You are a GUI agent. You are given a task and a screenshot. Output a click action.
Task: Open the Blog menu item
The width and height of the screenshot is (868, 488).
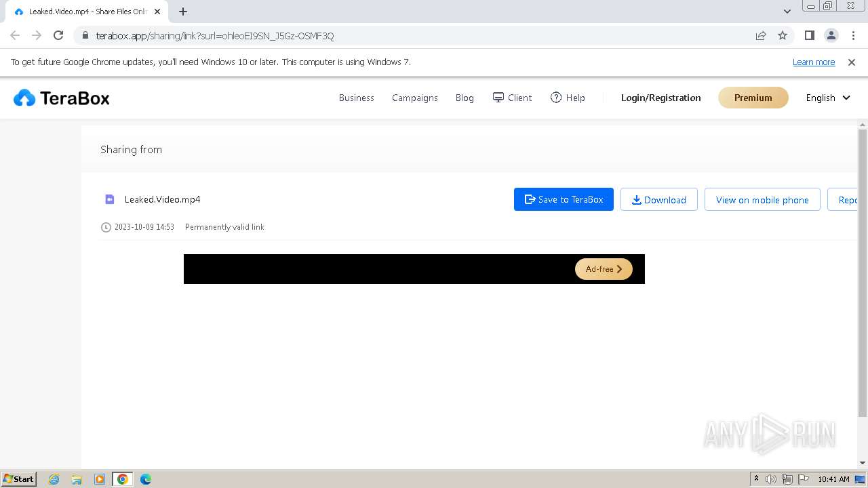pyautogui.click(x=465, y=98)
